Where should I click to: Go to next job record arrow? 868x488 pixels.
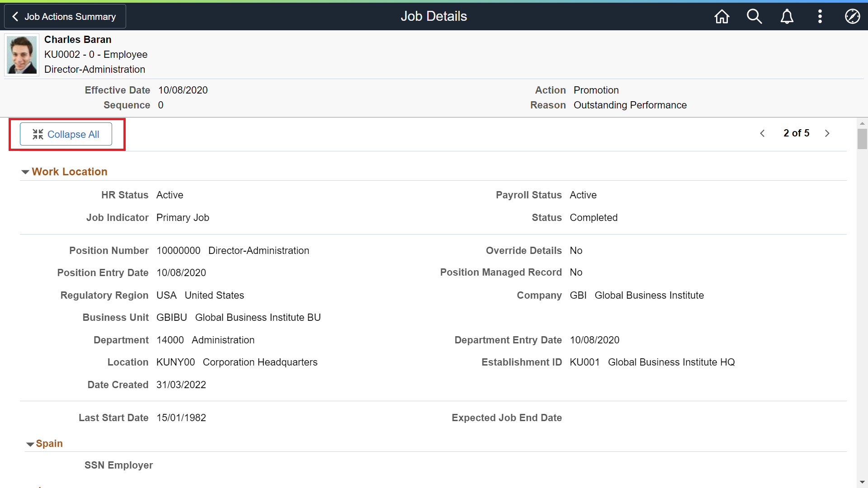pyautogui.click(x=827, y=133)
